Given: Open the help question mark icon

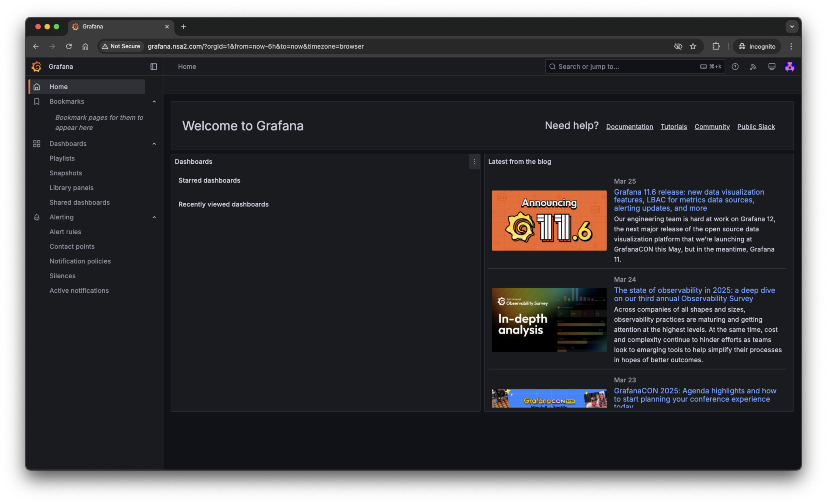Looking at the screenshot, I should click(735, 67).
